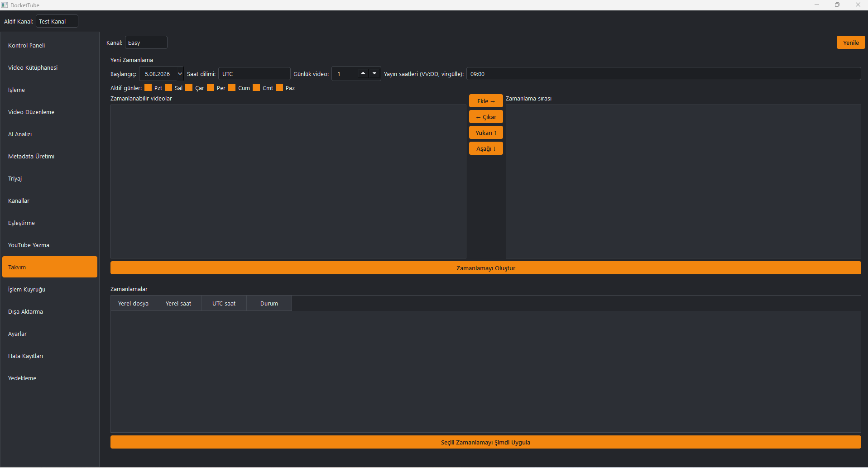Sort by Yerel dosya column header
Image resolution: width=868 pixels, height=468 pixels.
134,303
